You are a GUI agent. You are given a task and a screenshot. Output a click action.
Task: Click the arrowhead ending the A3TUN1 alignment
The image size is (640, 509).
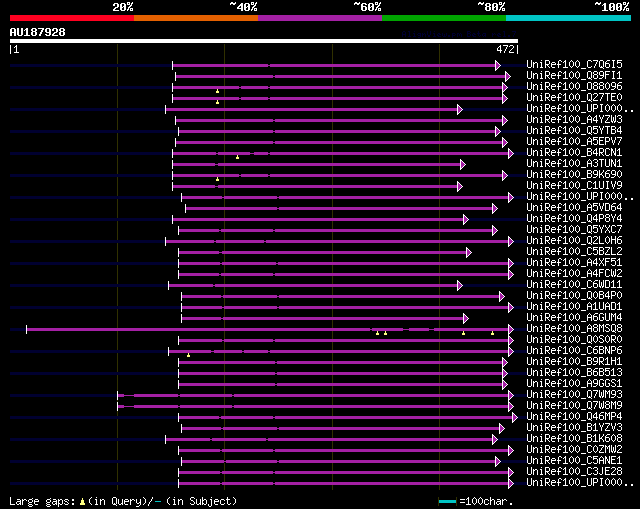(x=462, y=164)
